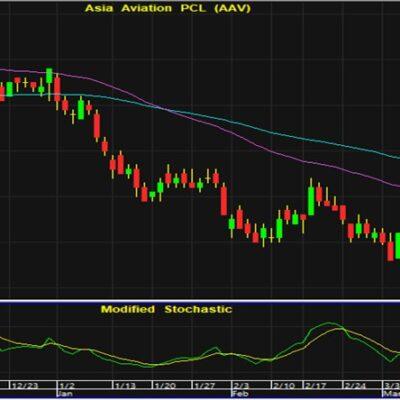Select the Modified Stochastic panel title
The width and height of the screenshot is (400, 400).
click(x=166, y=309)
